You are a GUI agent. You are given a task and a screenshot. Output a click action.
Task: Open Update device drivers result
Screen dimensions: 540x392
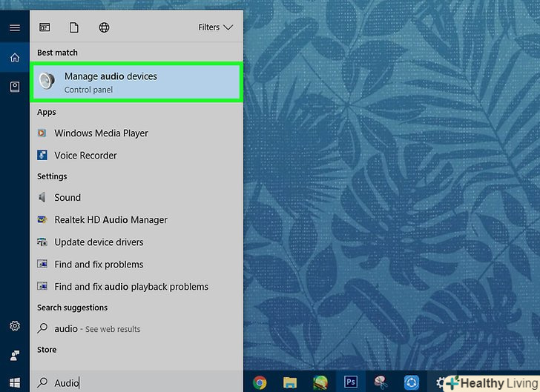coord(136,242)
